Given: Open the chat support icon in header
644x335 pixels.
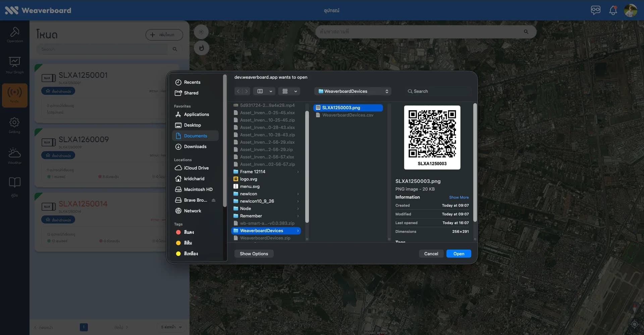Looking at the screenshot, I should tap(596, 10).
